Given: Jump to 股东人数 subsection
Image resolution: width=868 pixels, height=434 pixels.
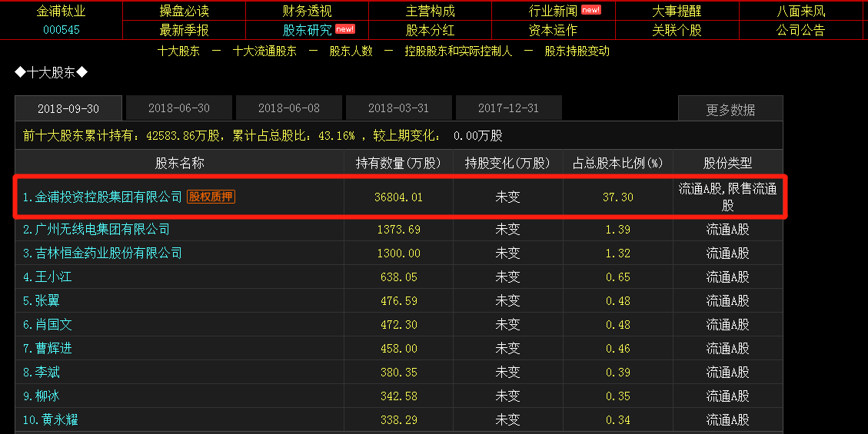Looking at the screenshot, I should pos(351,51).
